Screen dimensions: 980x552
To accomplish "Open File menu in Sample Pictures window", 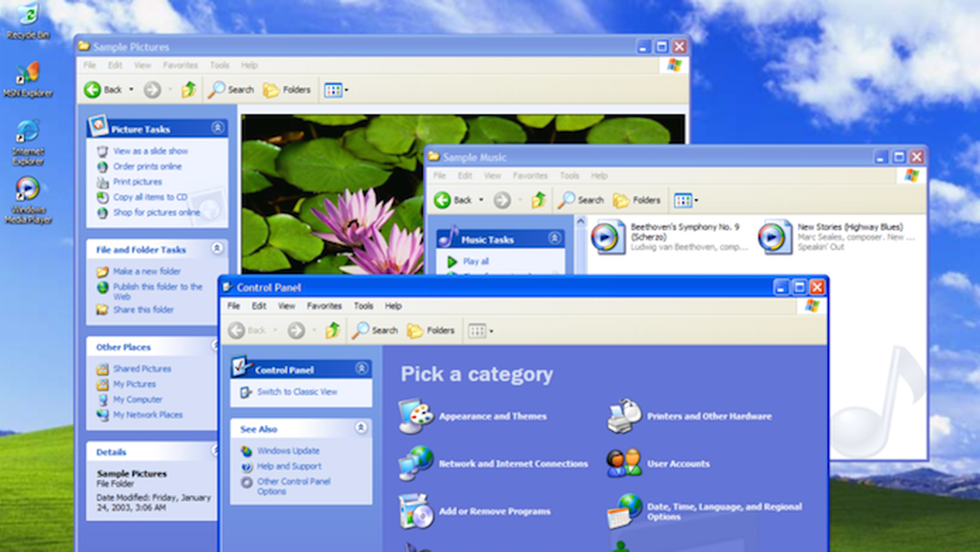I will pyautogui.click(x=90, y=65).
